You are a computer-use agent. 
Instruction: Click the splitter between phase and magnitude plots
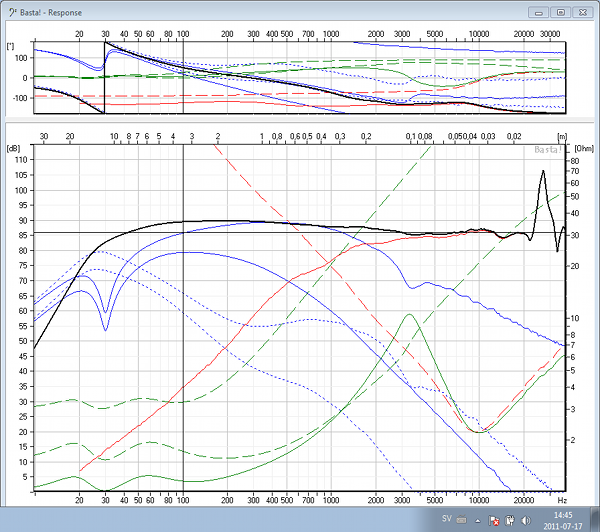pos(300,119)
